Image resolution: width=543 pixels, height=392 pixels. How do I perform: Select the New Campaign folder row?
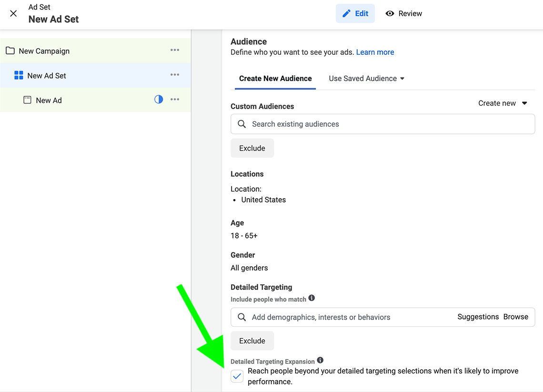tap(95, 51)
